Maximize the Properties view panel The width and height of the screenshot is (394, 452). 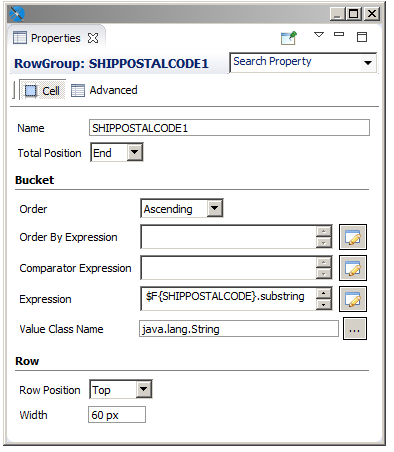362,37
